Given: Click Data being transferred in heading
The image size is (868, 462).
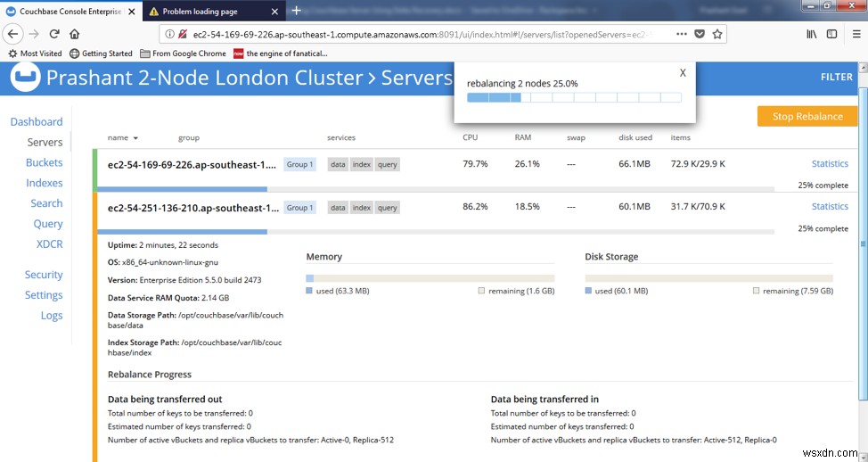Looking at the screenshot, I should pos(545,399).
